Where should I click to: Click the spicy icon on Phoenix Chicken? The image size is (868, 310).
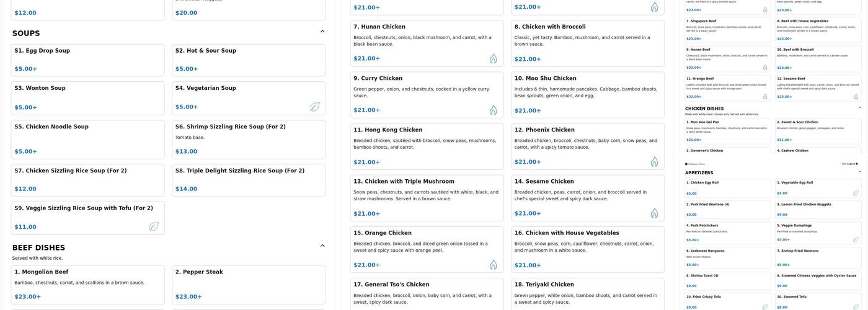[x=654, y=162]
